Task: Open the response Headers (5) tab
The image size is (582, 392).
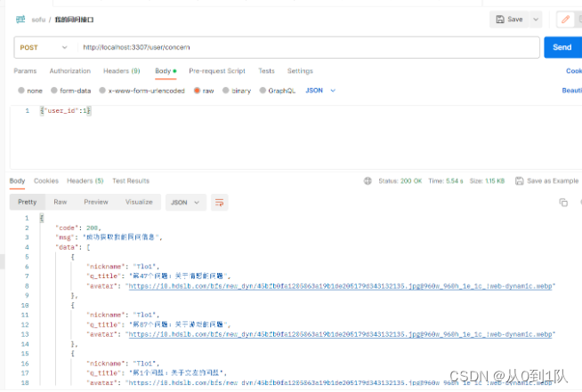Action: (x=85, y=181)
